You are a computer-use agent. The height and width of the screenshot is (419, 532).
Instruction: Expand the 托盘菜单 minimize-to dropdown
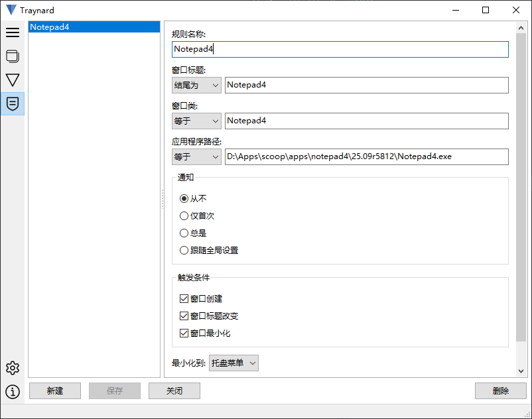[233, 363]
